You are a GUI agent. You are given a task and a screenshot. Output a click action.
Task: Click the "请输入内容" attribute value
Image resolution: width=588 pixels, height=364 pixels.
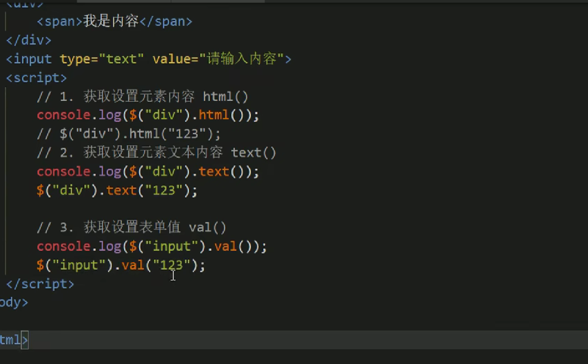[x=241, y=59]
